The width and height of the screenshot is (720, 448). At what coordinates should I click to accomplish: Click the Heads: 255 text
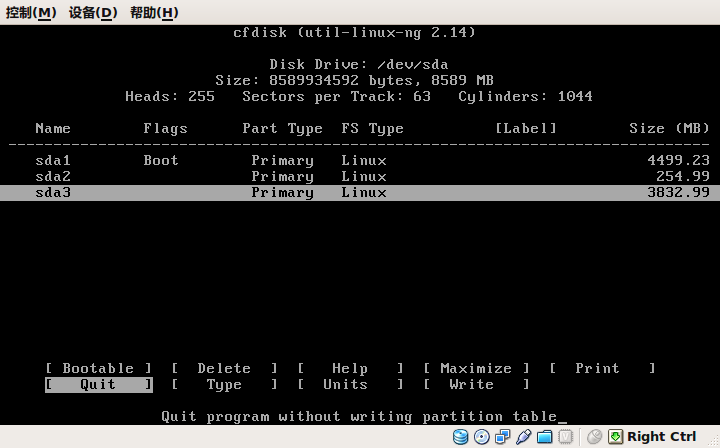click(x=170, y=96)
